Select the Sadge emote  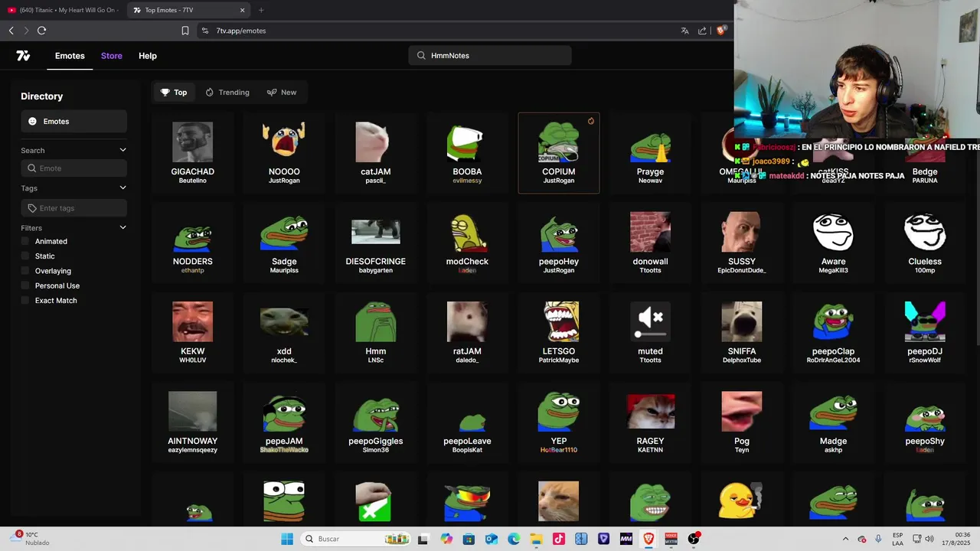click(x=284, y=243)
